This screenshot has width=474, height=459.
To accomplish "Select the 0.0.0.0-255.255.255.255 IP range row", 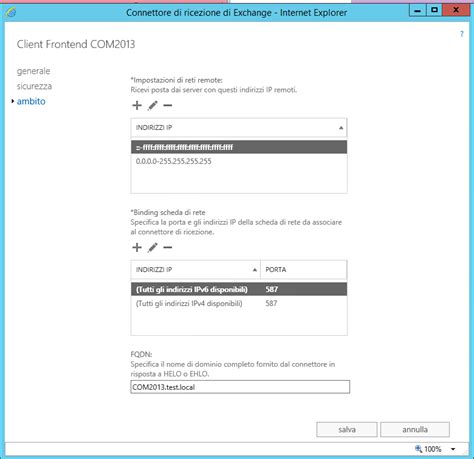I will point(239,161).
